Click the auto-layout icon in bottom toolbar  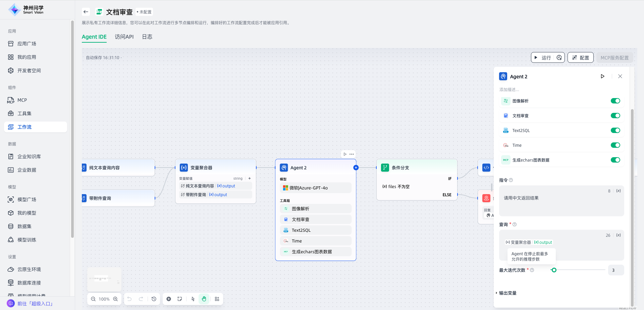(x=217, y=299)
